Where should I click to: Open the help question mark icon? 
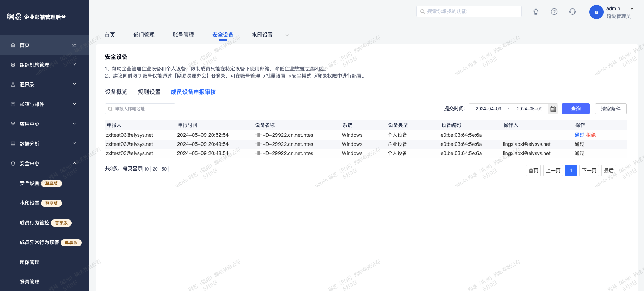coord(554,12)
